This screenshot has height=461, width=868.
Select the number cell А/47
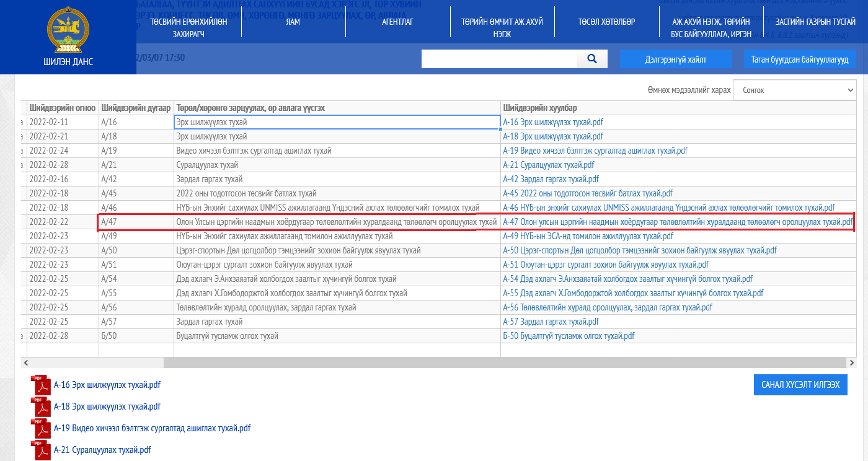pos(136,222)
